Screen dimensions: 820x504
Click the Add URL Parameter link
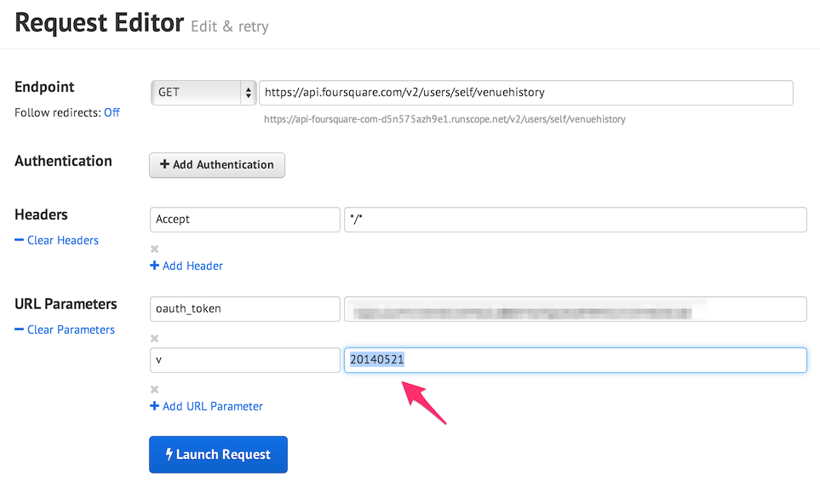tap(212, 406)
